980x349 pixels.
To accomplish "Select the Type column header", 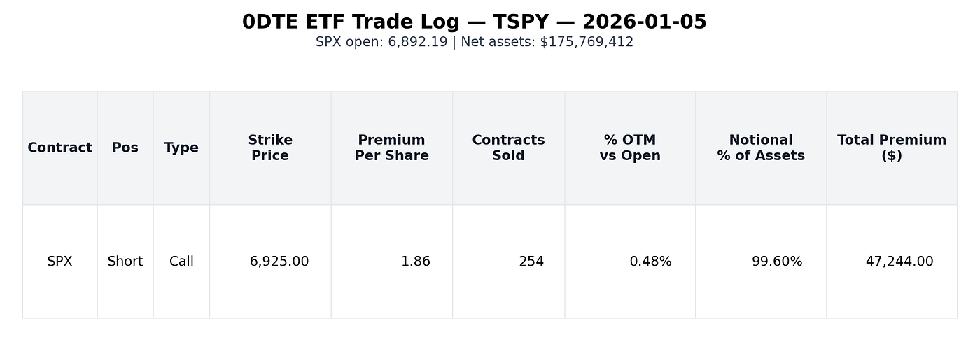I will click(x=181, y=148).
